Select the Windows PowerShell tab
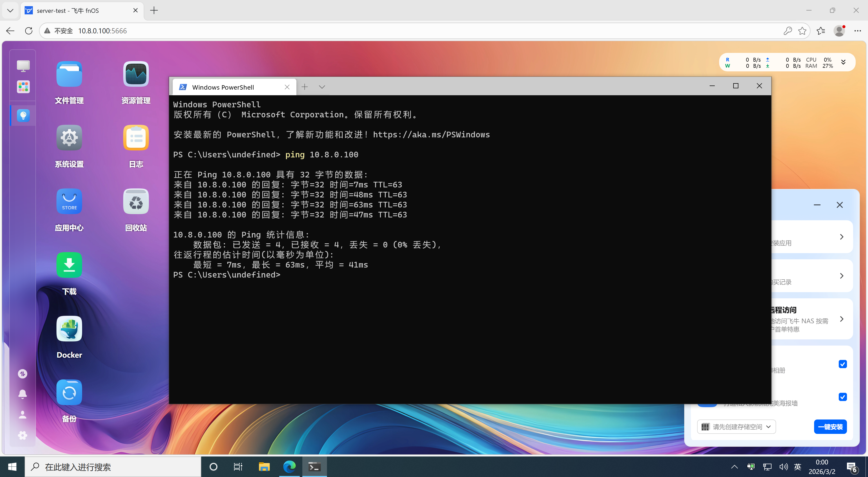This screenshot has height=477, width=868. pyautogui.click(x=223, y=87)
